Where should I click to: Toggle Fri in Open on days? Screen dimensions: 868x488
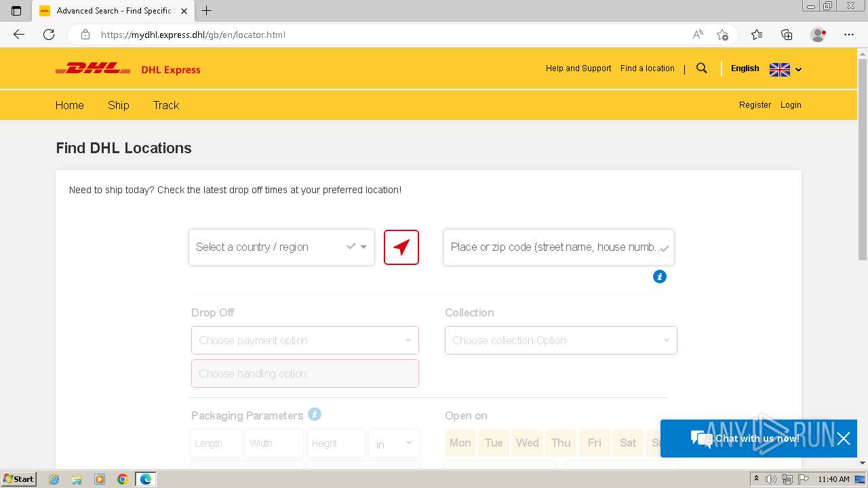coord(595,443)
